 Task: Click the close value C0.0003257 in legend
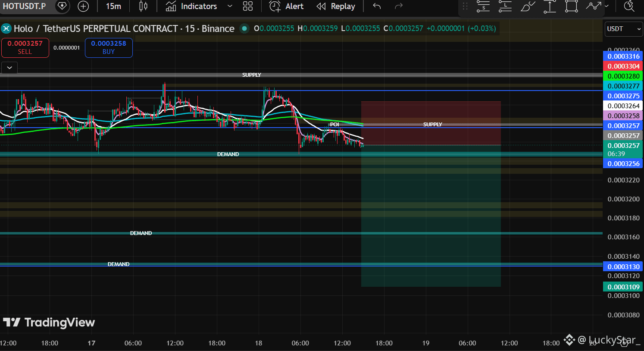[403, 29]
